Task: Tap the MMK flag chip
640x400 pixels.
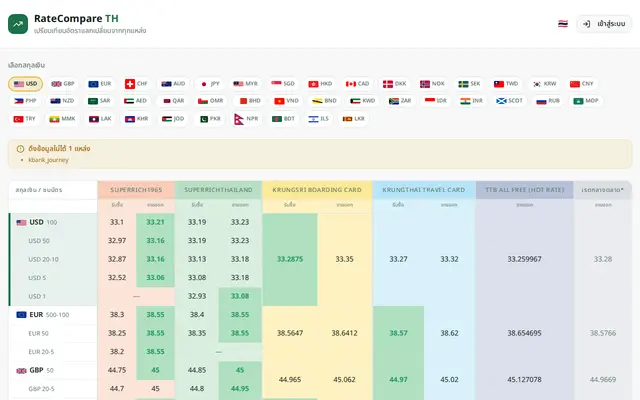Action: coord(62,119)
